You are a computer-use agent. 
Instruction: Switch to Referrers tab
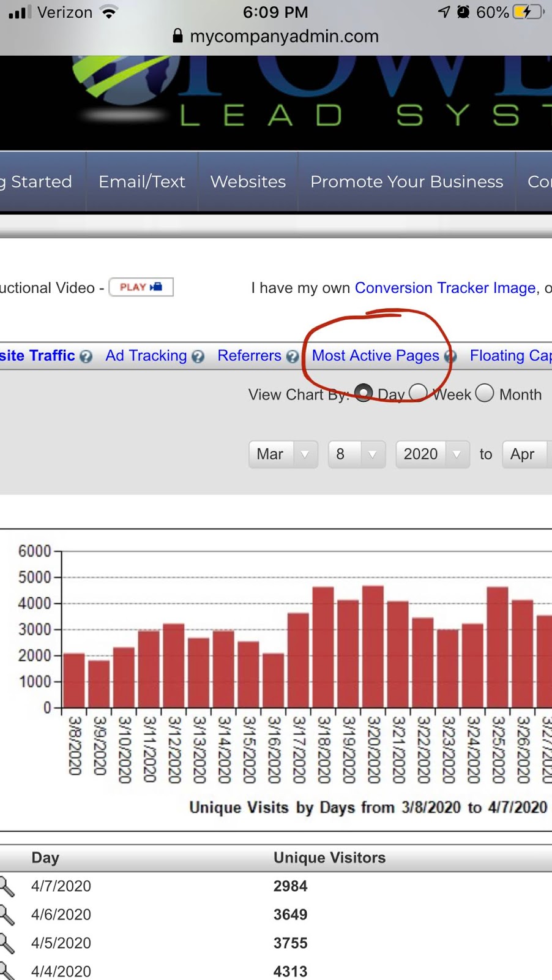tap(249, 356)
